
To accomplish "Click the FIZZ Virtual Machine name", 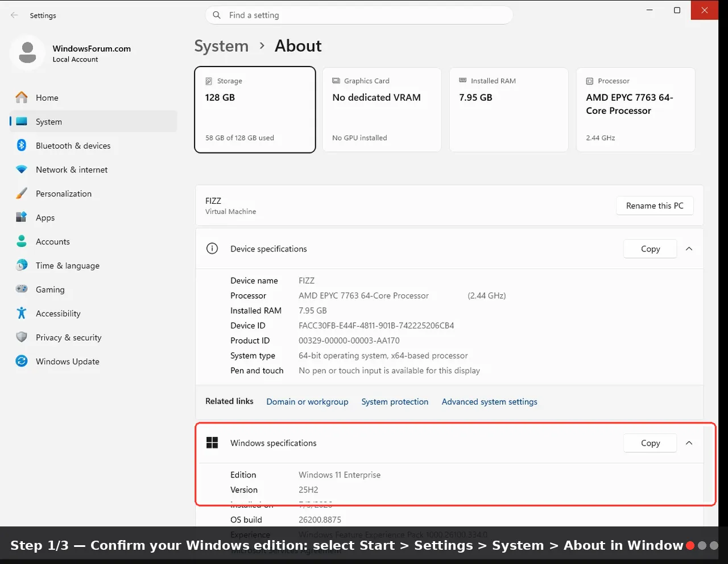I will click(x=230, y=205).
